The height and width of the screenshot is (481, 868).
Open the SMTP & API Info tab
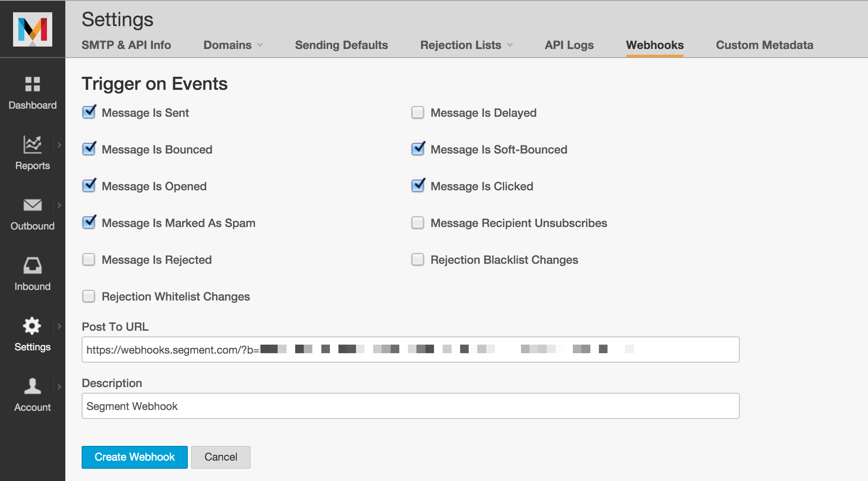127,45
